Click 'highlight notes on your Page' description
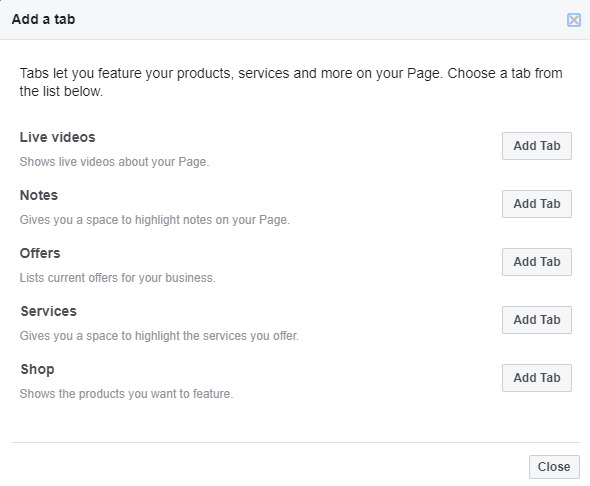The height and width of the screenshot is (486, 590). pyautogui.click(x=212, y=220)
